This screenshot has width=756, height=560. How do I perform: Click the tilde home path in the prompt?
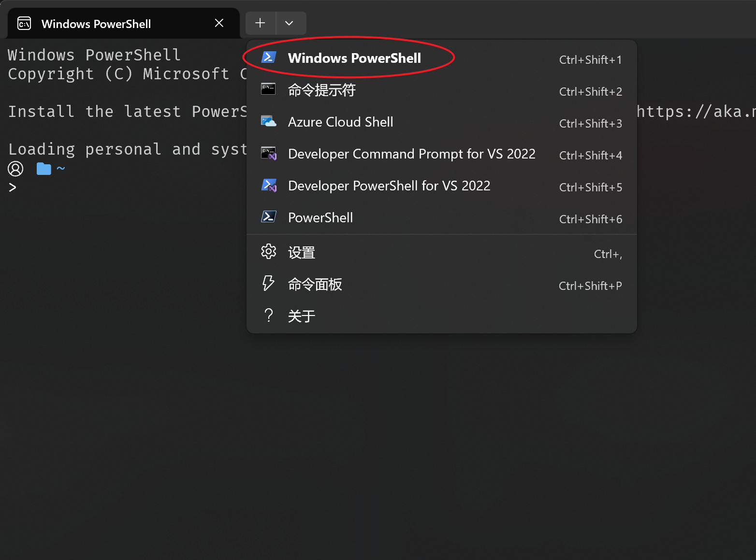click(x=61, y=169)
